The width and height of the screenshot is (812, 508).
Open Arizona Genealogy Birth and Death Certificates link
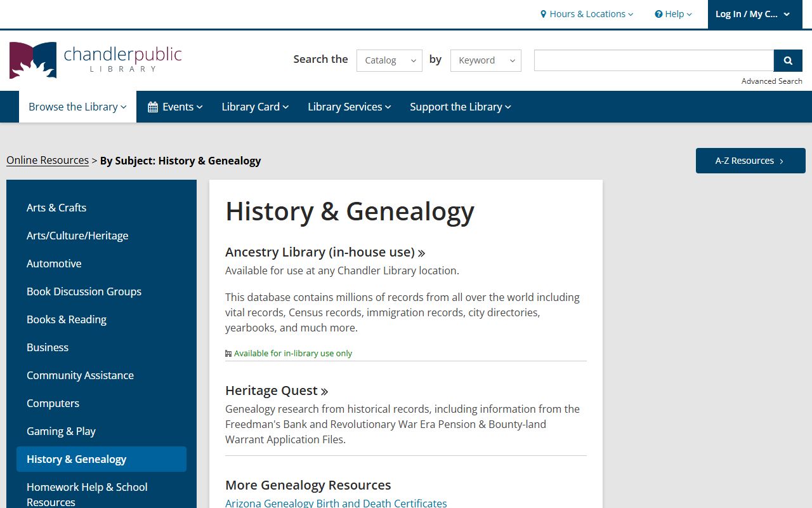tap(336, 503)
